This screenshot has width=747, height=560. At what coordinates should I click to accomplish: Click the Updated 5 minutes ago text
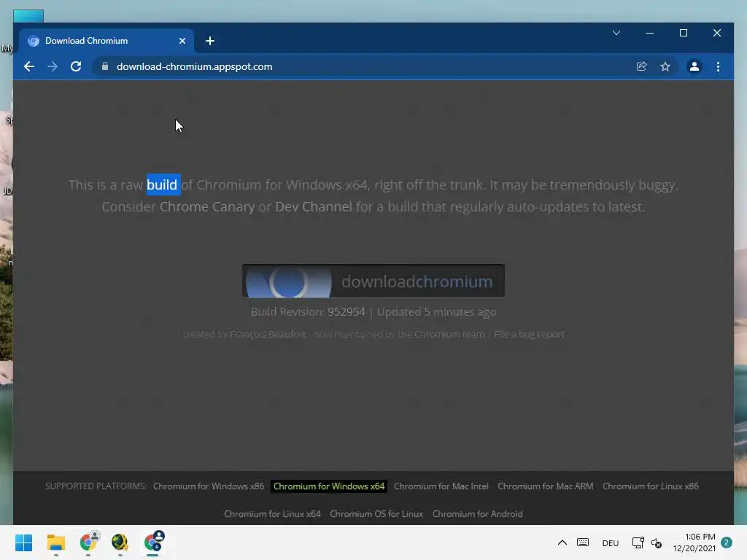(x=436, y=312)
